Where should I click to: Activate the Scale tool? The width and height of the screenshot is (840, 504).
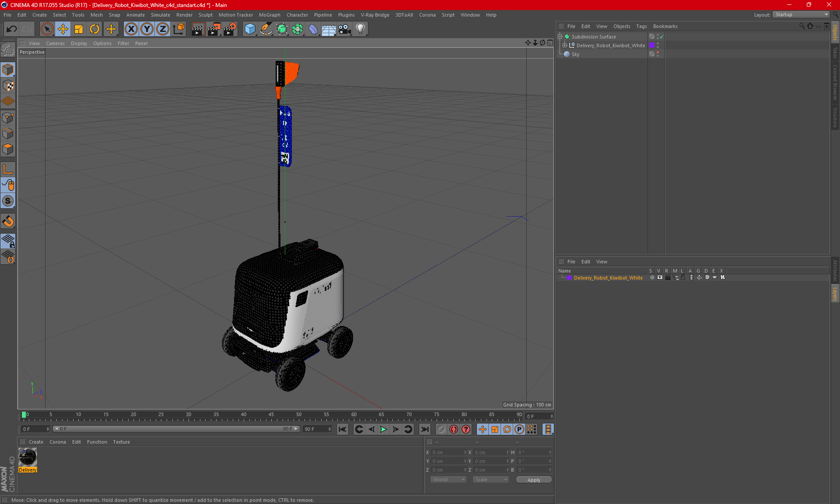(x=79, y=29)
